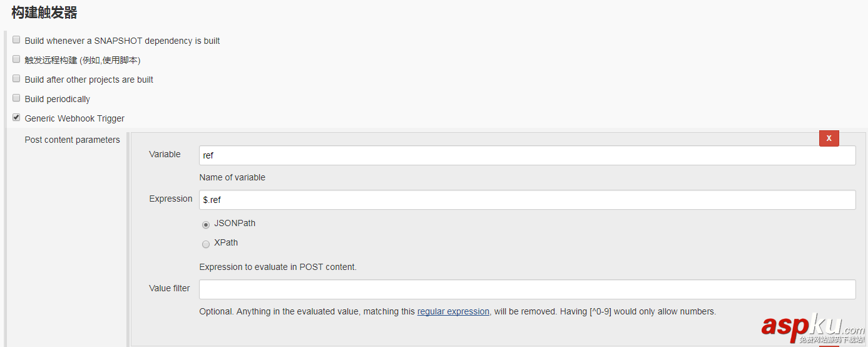Select the JSONPath radio button

[x=206, y=224]
